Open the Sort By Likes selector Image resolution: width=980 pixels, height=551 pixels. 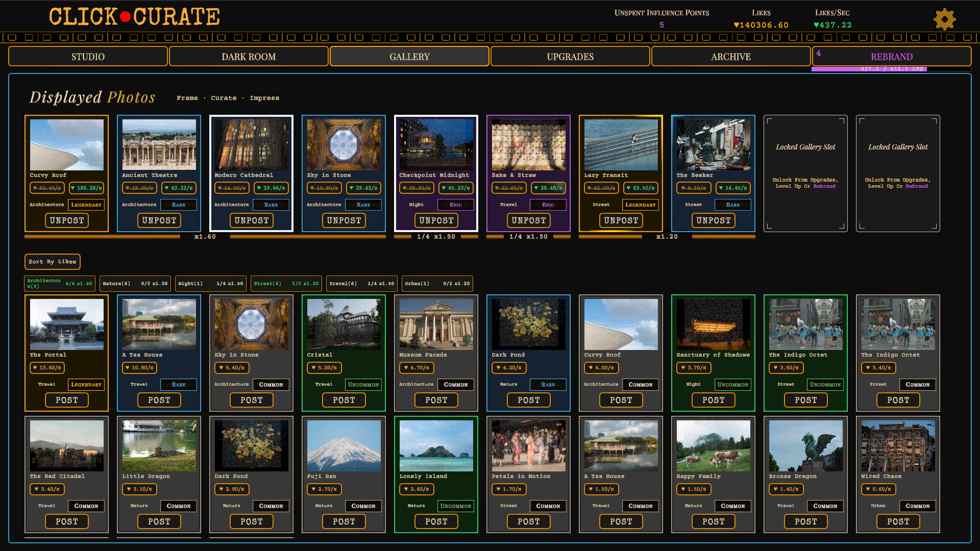coord(52,262)
